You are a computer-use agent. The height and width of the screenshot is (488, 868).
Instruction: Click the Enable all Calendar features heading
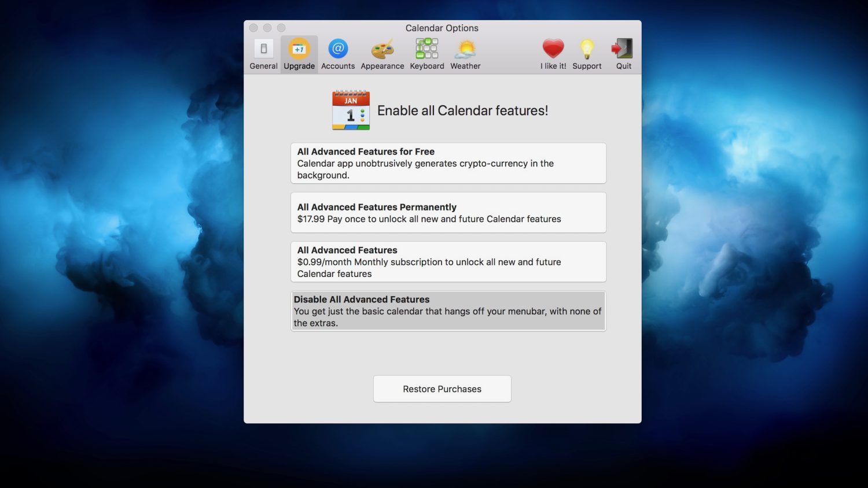coord(462,110)
